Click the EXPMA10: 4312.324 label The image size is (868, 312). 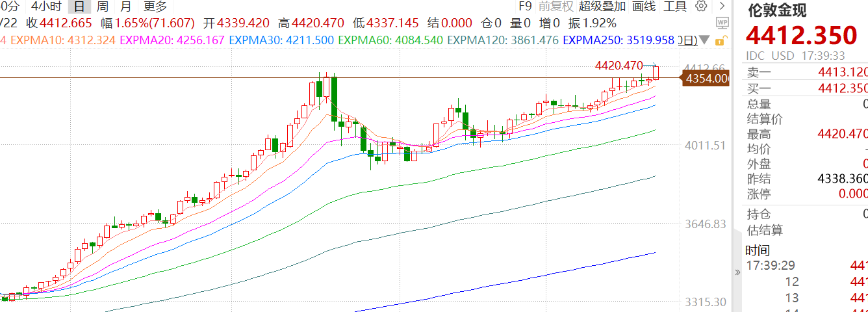[63, 40]
